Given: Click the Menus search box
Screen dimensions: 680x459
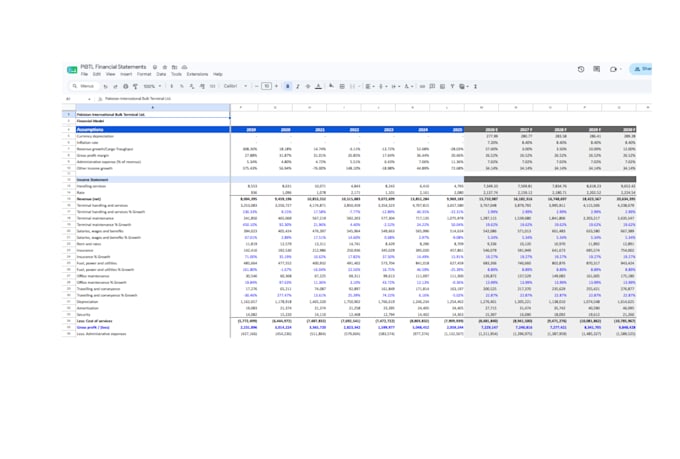Looking at the screenshot, I should [83, 86].
